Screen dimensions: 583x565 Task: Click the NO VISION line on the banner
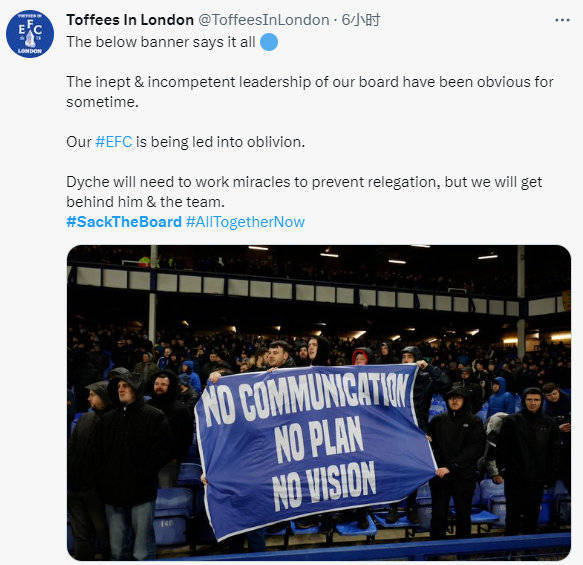point(324,485)
